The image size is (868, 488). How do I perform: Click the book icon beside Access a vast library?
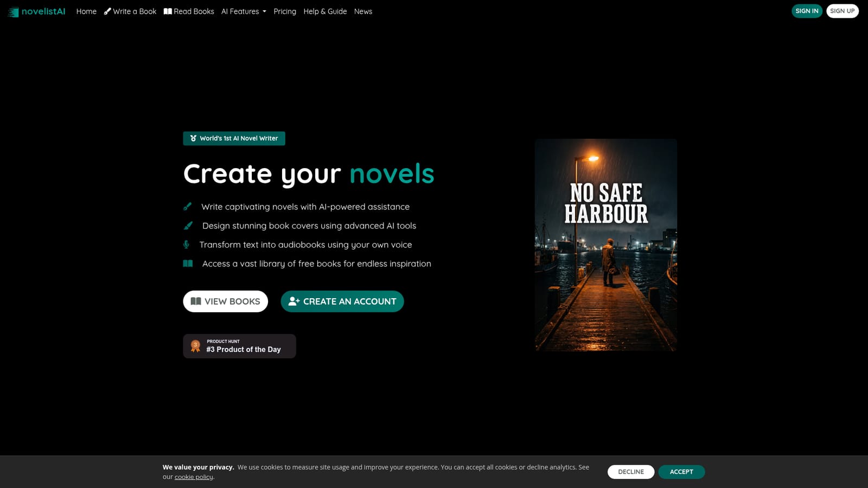click(188, 264)
